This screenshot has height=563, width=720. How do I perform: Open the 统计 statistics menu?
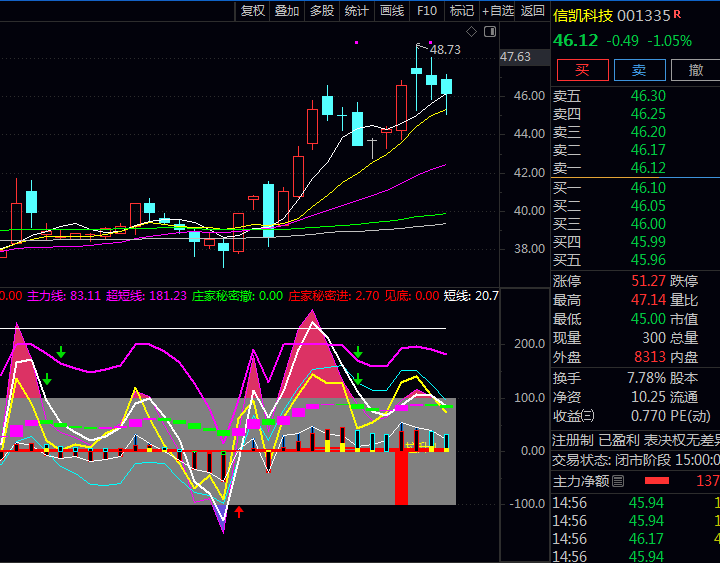[x=356, y=11]
